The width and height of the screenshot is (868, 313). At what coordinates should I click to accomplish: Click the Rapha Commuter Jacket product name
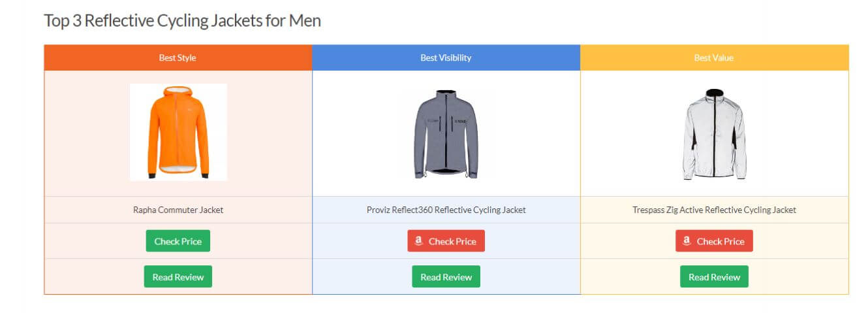(178, 210)
